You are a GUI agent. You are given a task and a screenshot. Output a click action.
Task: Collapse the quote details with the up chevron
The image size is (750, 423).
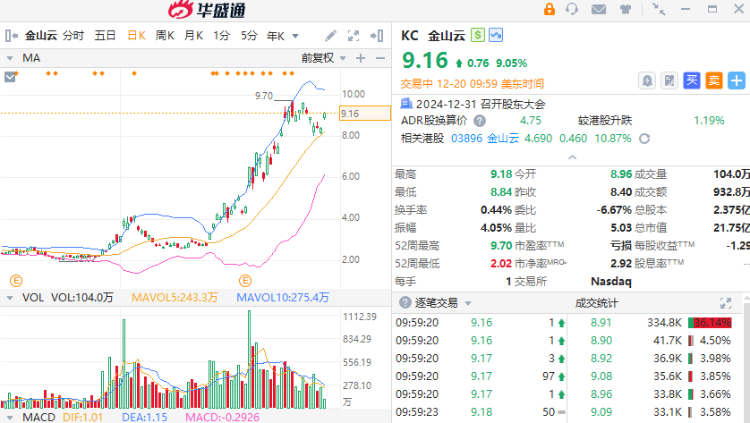[572, 157]
